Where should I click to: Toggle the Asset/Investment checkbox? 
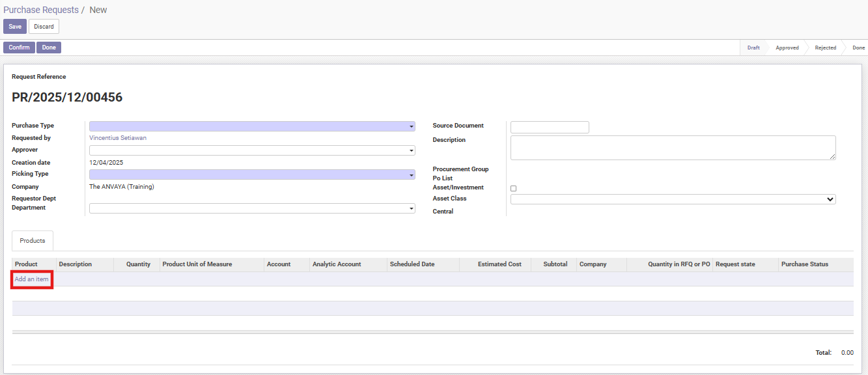pos(513,188)
